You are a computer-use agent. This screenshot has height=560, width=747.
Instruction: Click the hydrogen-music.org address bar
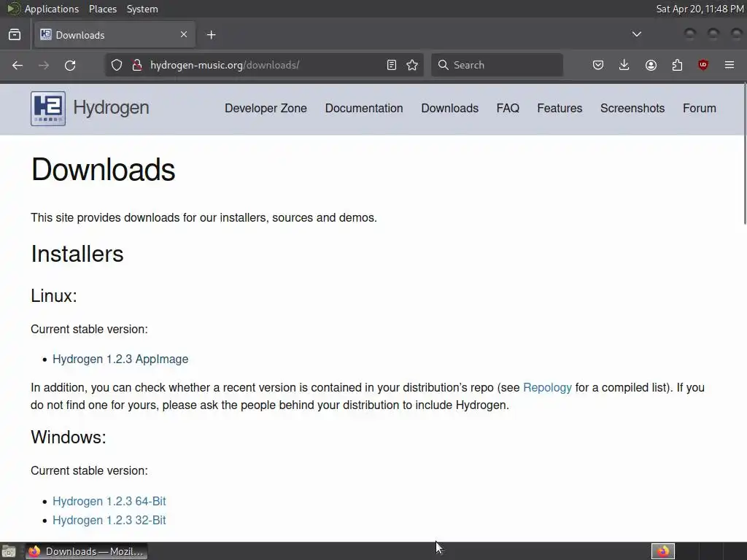coord(264,65)
